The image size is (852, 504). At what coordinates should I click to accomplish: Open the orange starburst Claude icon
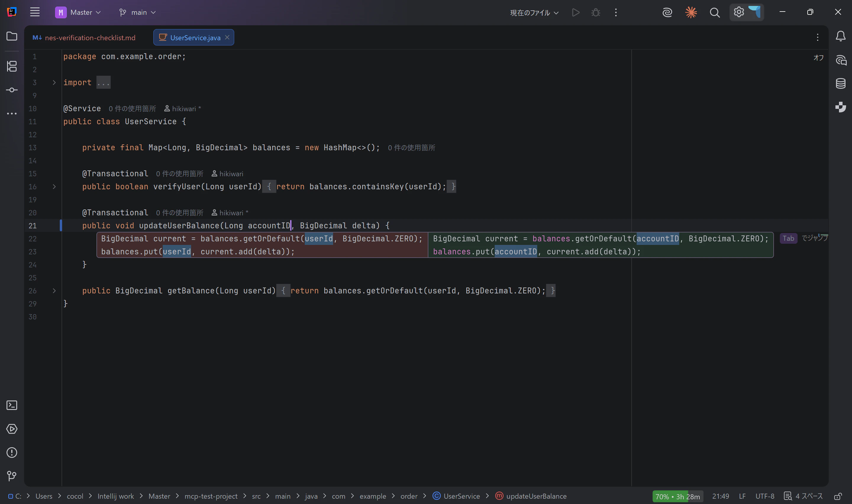point(691,12)
